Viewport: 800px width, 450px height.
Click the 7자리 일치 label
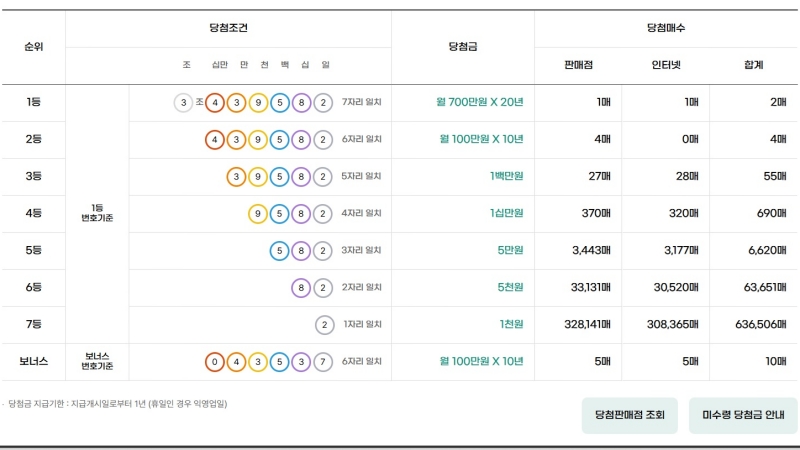pos(362,102)
